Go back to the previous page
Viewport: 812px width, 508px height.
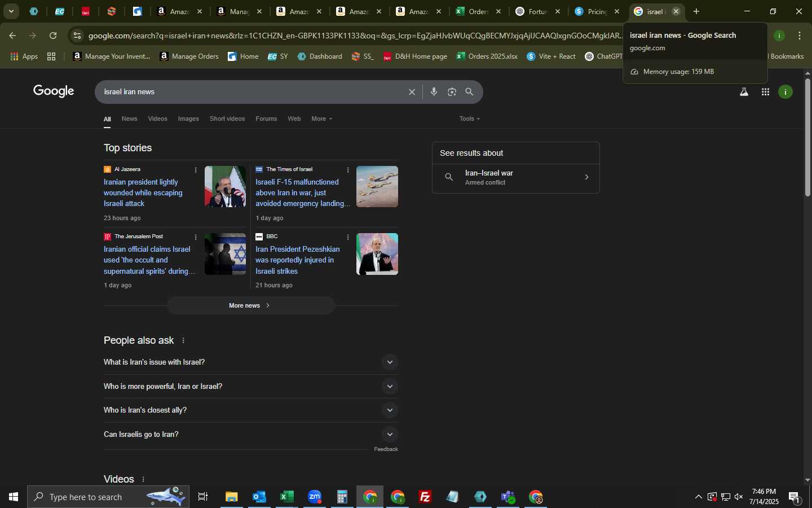(12, 36)
